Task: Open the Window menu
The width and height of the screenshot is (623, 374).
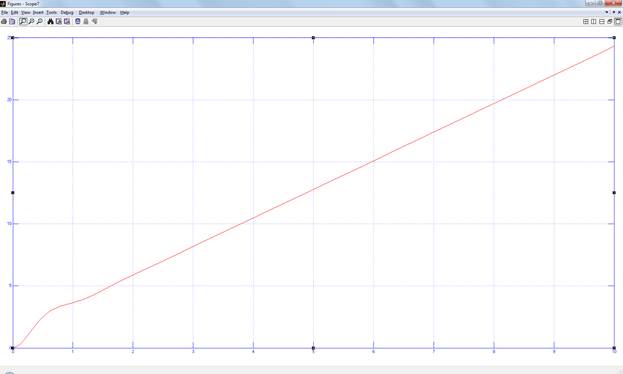Action: pyautogui.click(x=108, y=13)
